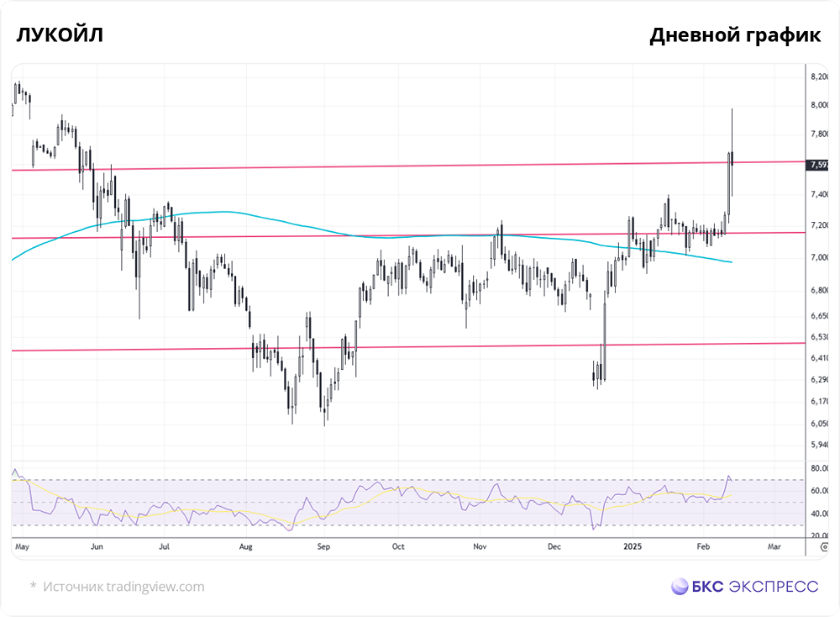Click the 7,00 price axis label

point(819,257)
